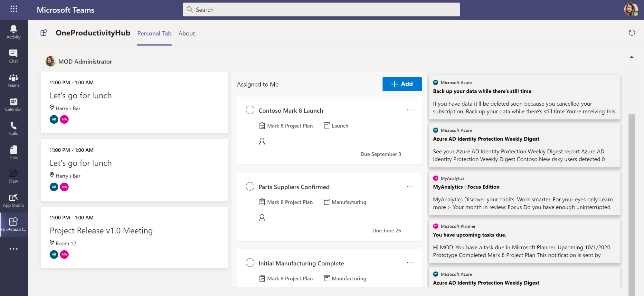Screen dimensions: 644x296
Task: Mark Initial Manufacturing Complete as done
Action: click(250, 263)
